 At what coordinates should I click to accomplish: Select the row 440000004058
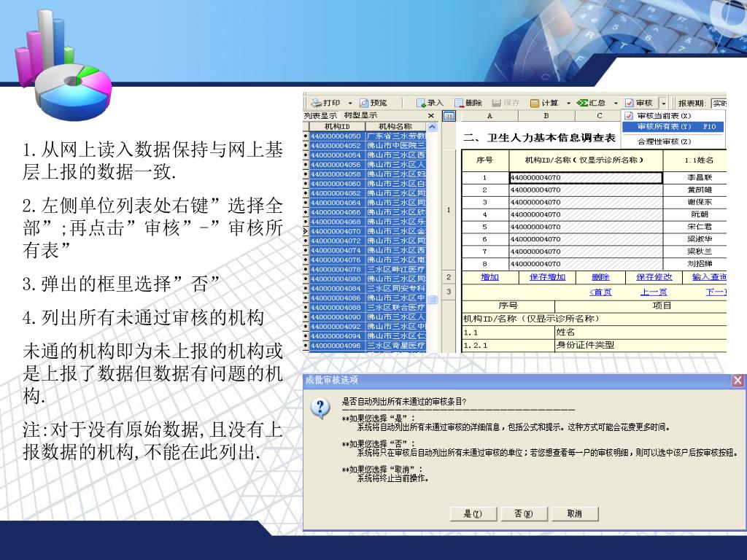[x=365, y=174]
